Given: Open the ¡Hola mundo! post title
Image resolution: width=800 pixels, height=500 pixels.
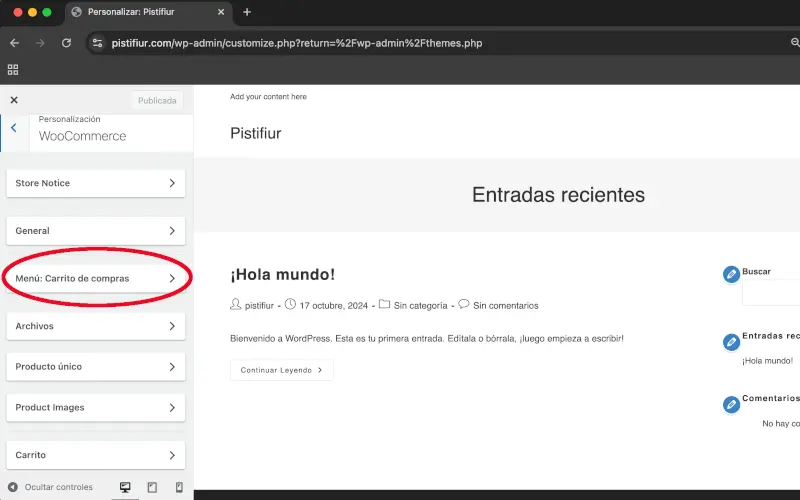Looking at the screenshot, I should 283,274.
